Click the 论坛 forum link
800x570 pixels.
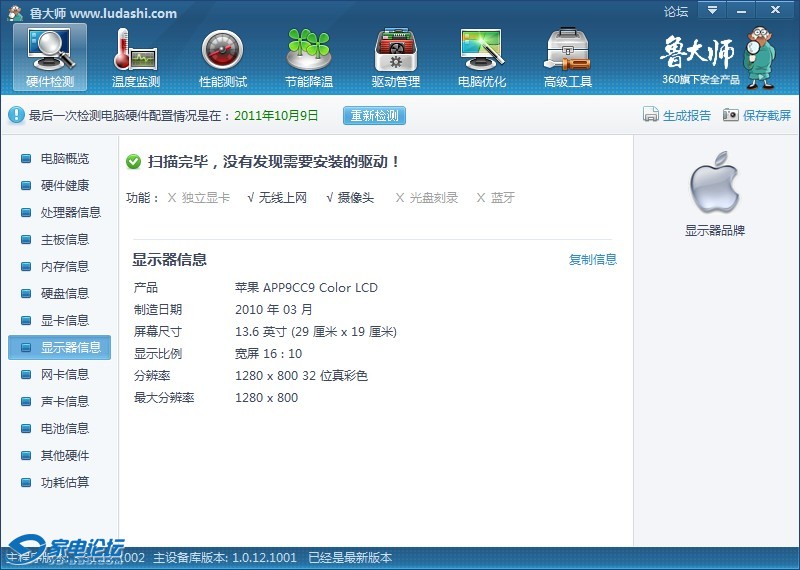(676, 12)
